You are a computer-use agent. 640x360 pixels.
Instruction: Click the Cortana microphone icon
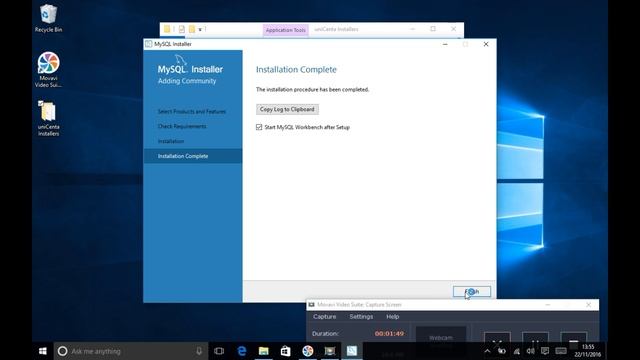pos(199,351)
